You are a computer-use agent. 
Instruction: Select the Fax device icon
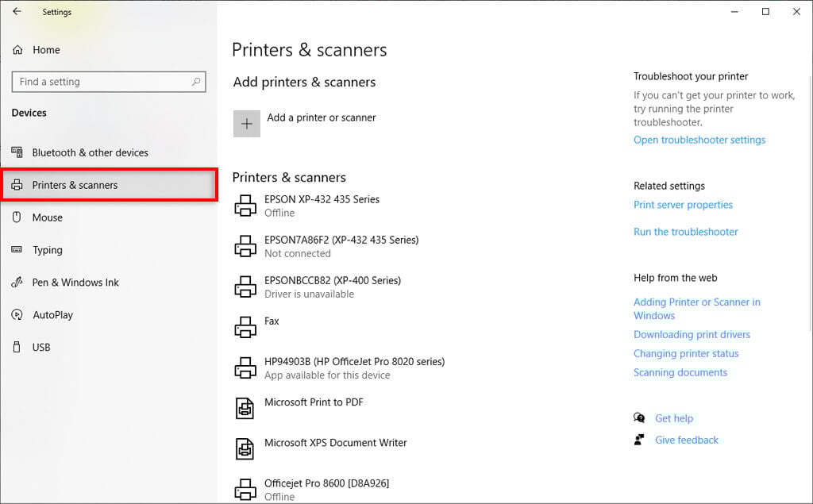pos(246,327)
